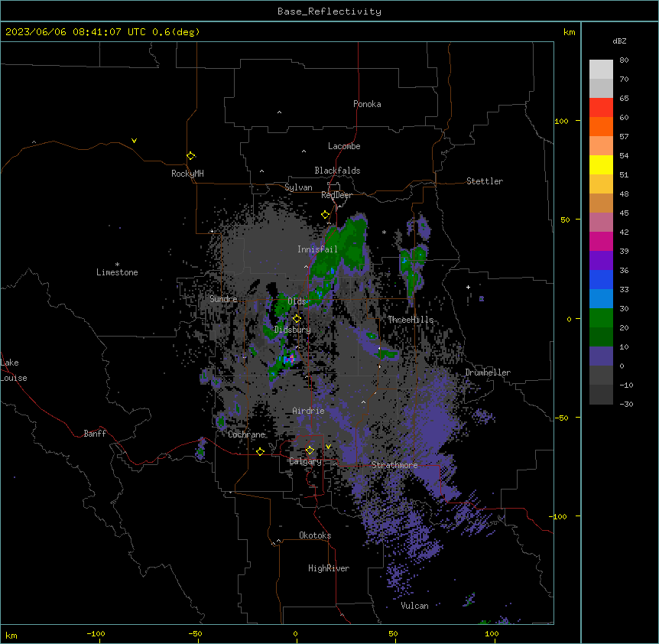
Task: Click yellow diamond marker below Cochrane
Action: point(260,451)
